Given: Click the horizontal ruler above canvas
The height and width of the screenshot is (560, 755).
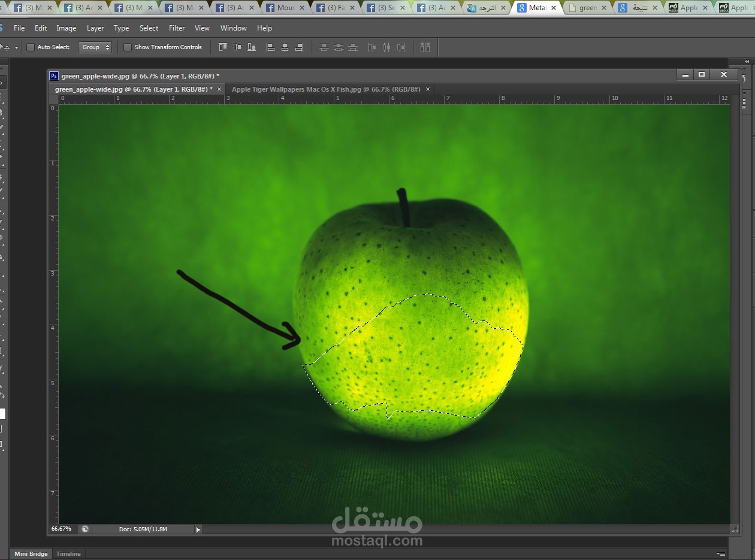Looking at the screenshot, I should 394,99.
